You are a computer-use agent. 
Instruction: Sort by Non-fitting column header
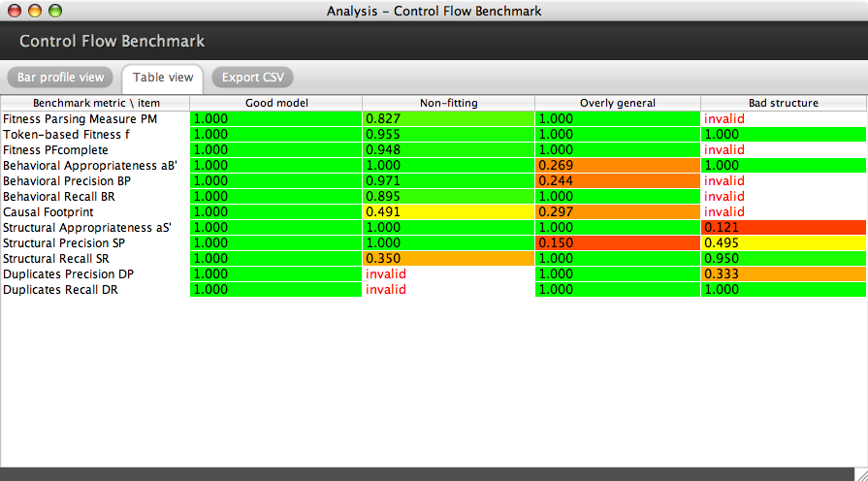[x=448, y=103]
